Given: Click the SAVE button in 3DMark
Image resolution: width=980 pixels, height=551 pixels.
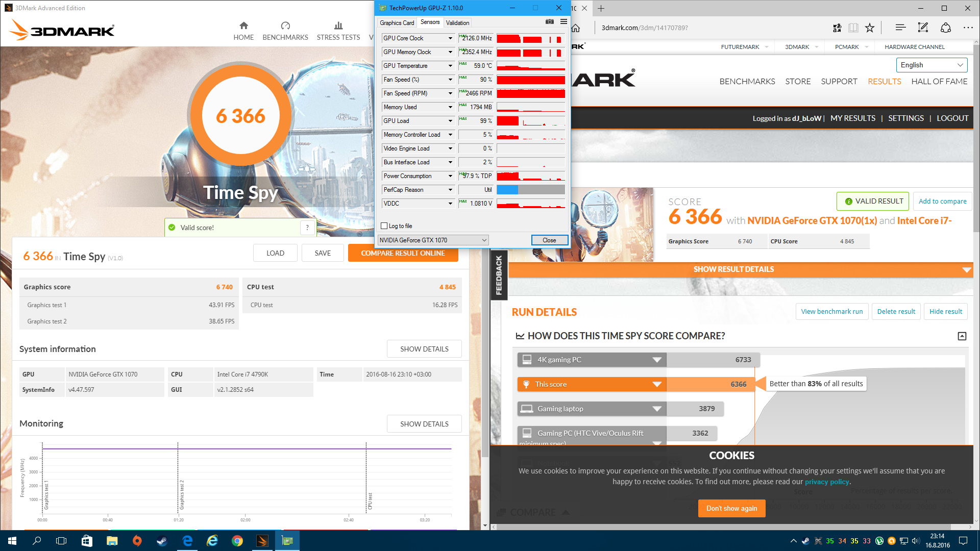Looking at the screenshot, I should [x=323, y=253].
